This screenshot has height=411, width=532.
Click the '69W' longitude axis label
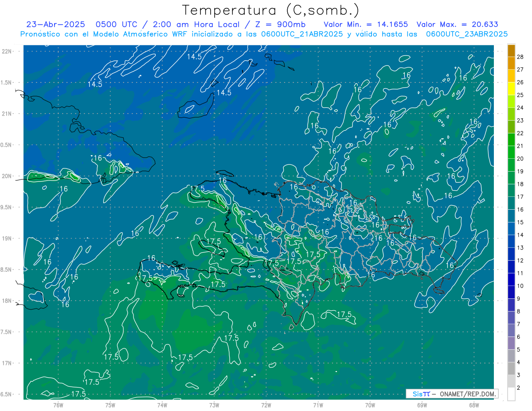(422, 405)
